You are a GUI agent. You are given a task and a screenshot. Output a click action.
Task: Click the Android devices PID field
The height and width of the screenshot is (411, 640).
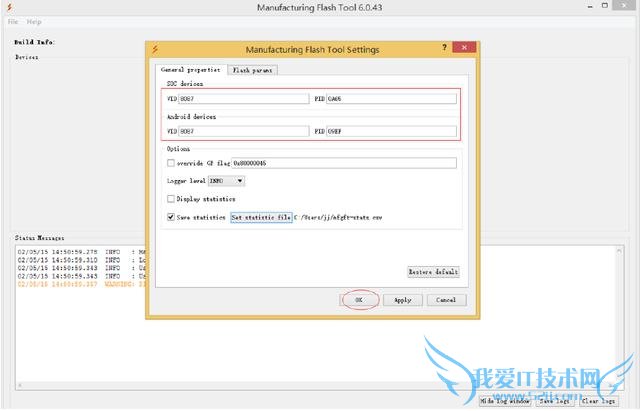pos(391,131)
